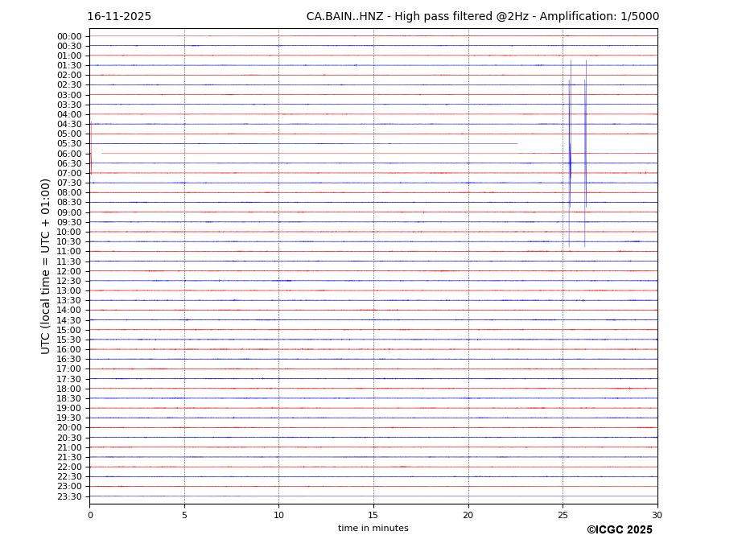Select the 23:30 trace time label
This screenshot has height=560, width=746.
(69, 496)
